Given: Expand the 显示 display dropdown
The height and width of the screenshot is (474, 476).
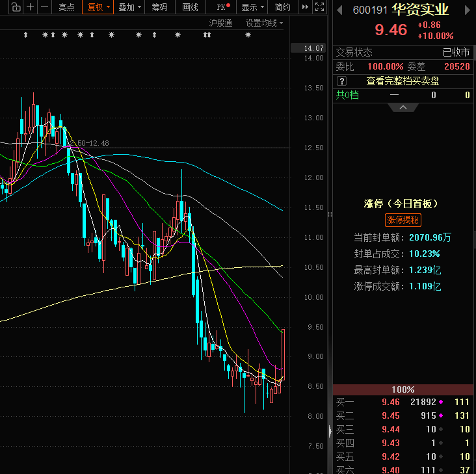Looking at the screenshot, I should click(x=252, y=7).
